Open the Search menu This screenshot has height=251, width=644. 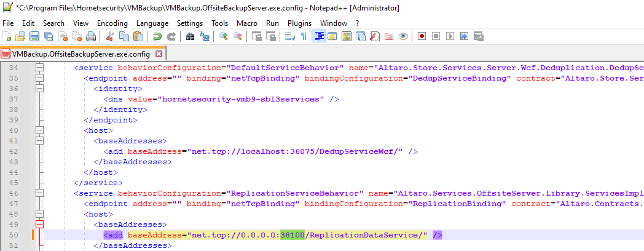tap(54, 23)
